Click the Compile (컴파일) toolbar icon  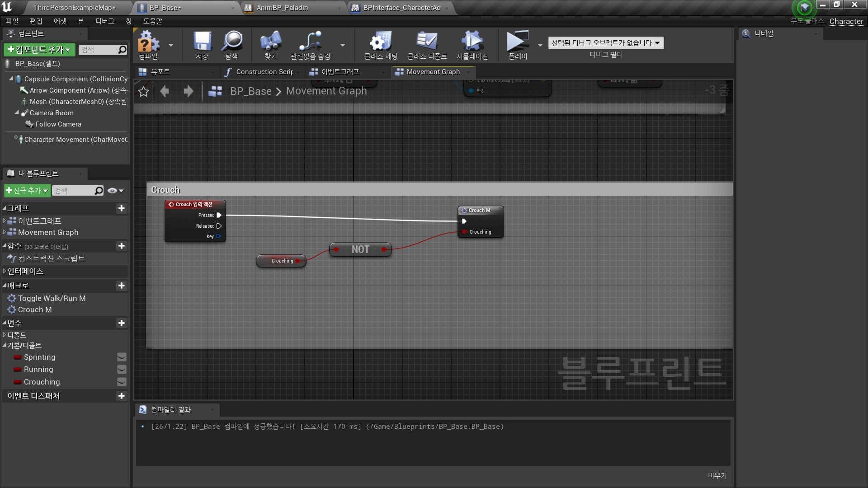click(x=148, y=42)
